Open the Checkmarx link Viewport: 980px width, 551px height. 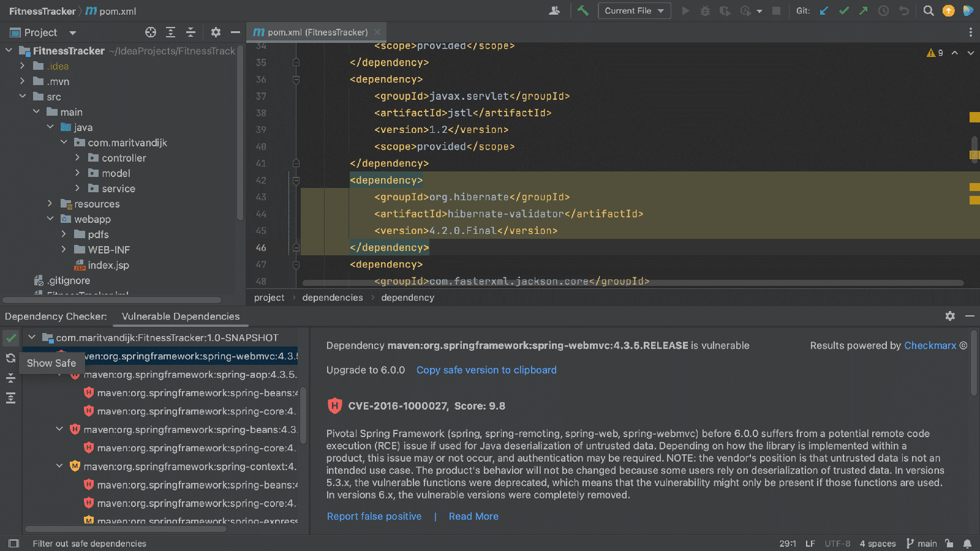[x=930, y=345]
